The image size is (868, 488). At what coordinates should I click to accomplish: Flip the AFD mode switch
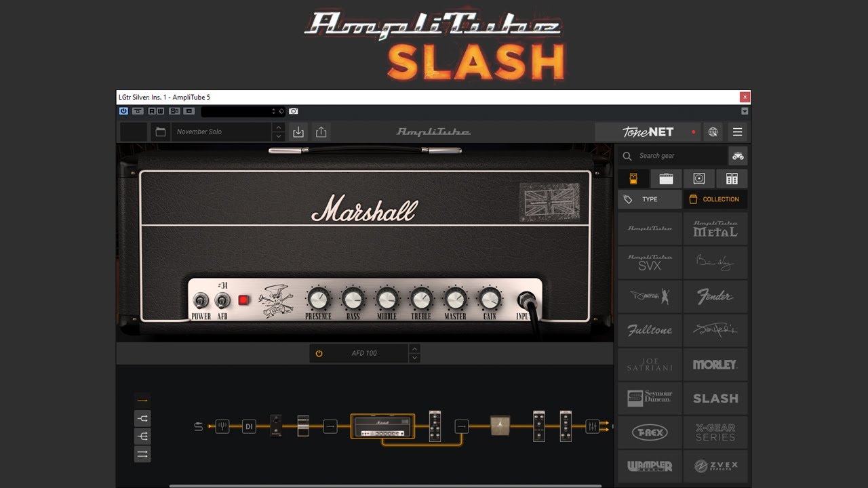[222, 300]
